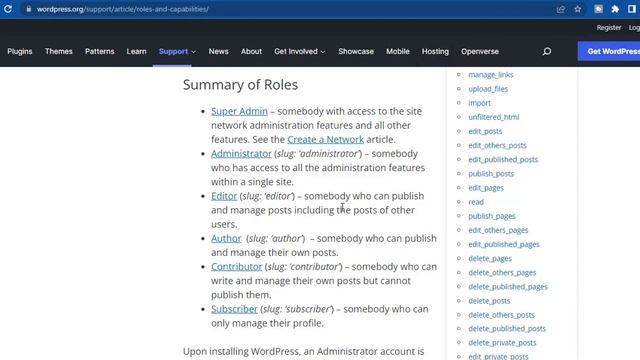640x360 pixels.
Task: Jump to edit_published_posts in the sidebar
Action: tap(503, 160)
